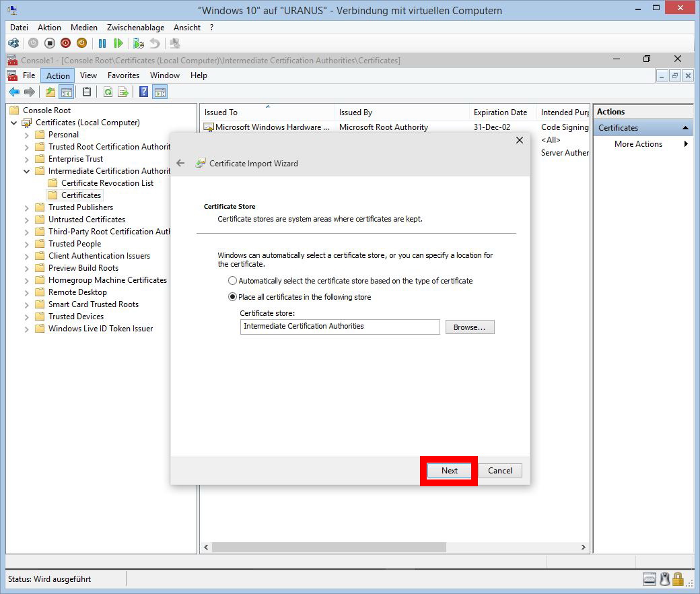Click the MMC Refresh toolbar icon
Screen dimensions: 700x594
(108, 92)
